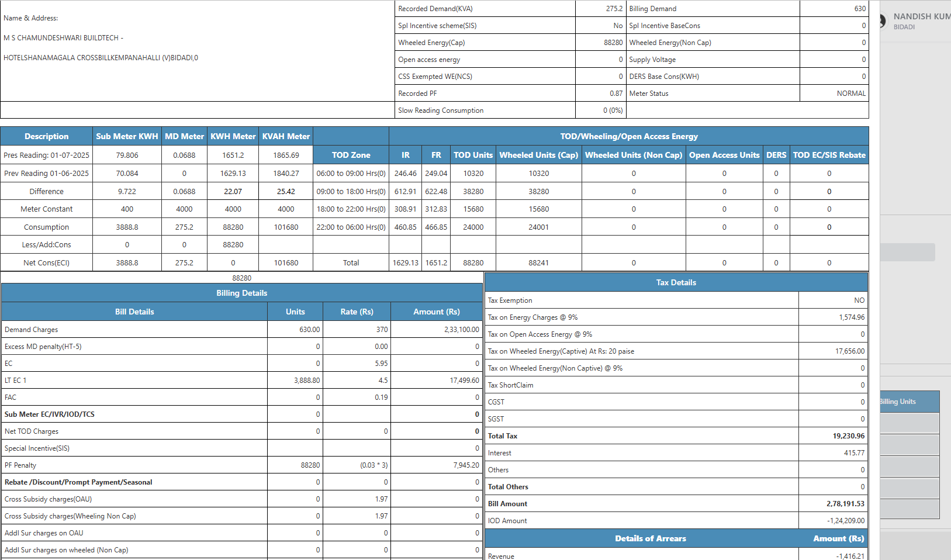Select the '22:00 to 06:00 Hrs(0)' zone

[x=351, y=227]
